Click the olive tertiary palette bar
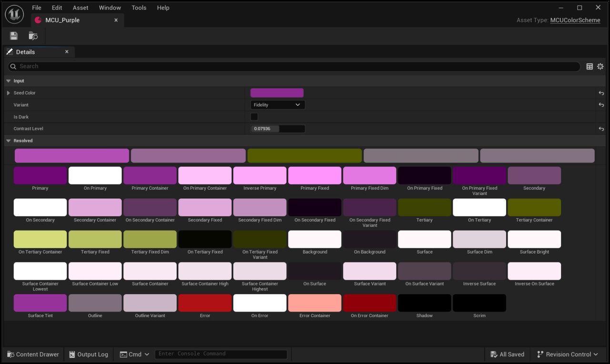Screen dimensions: 610x364 coord(305,156)
